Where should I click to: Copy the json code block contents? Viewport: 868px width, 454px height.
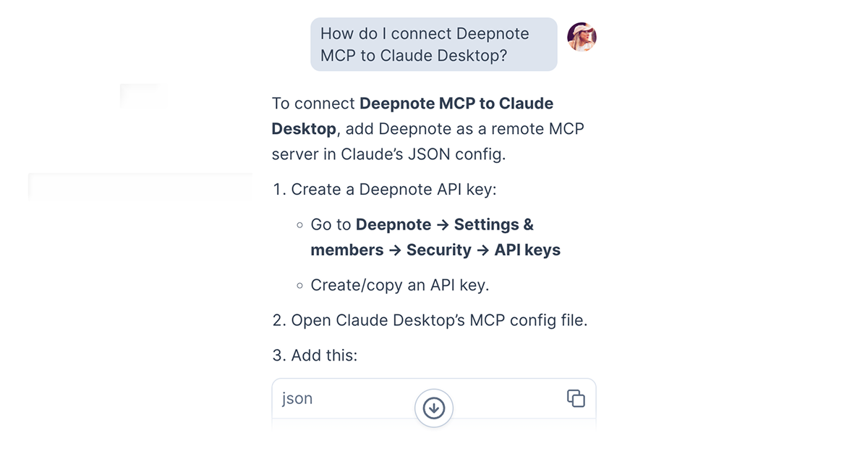coord(576,398)
